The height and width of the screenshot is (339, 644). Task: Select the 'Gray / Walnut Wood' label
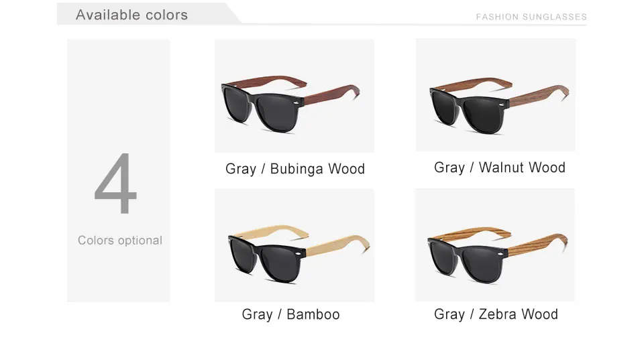coord(499,167)
